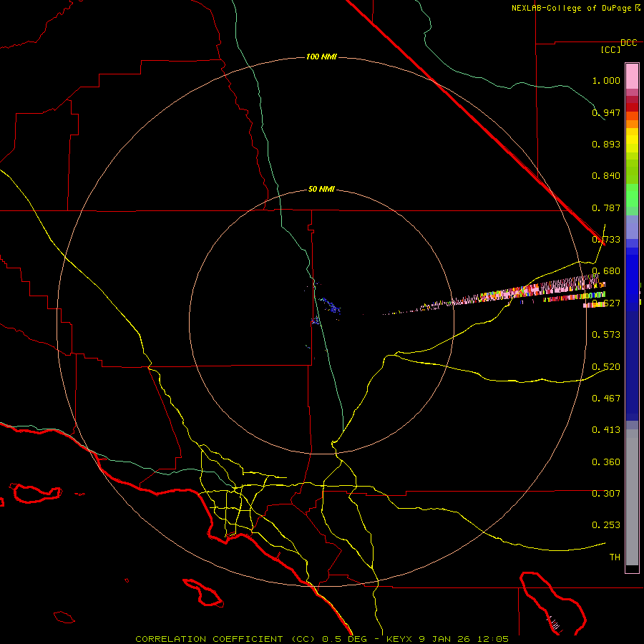Click the DCC label above the legend
The image size is (644, 644).
pyautogui.click(x=628, y=43)
